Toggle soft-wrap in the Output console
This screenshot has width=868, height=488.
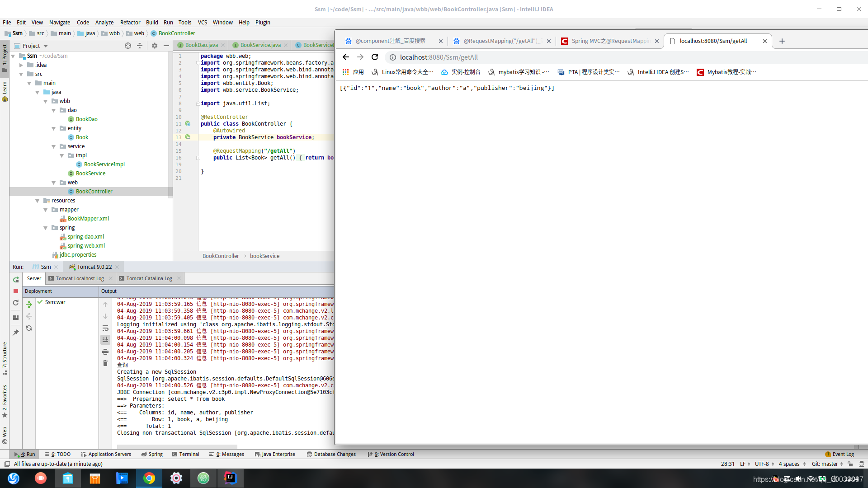tap(105, 328)
